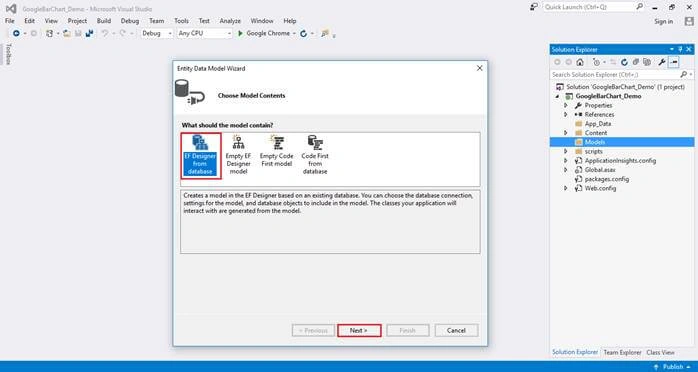The width and height of the screenshot is (698, 372).
Task: Open browser target dropdown next to Google Chrome
Action: click(x=294, y=34)
